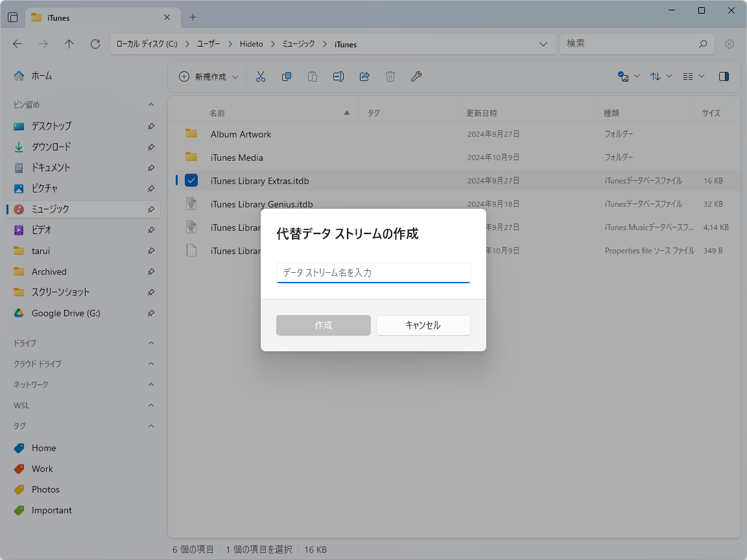Click the Copy icon on the toolbar
The height and width of the screenshot is (560, 747).
coord(286,76)
